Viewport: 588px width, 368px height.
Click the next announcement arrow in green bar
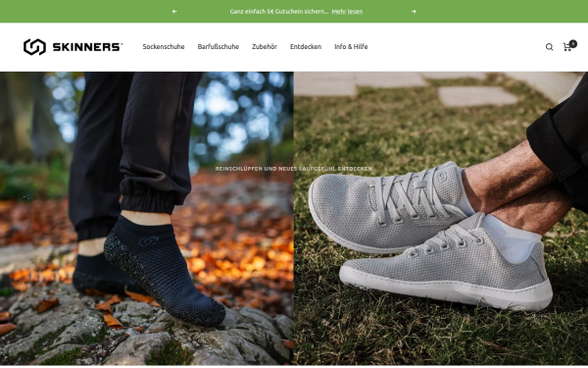414,12
